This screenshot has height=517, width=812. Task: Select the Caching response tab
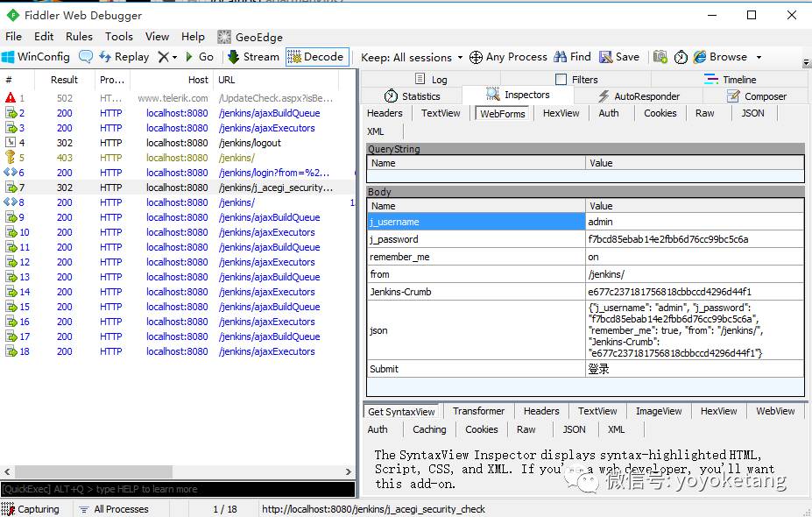(429, 428)
